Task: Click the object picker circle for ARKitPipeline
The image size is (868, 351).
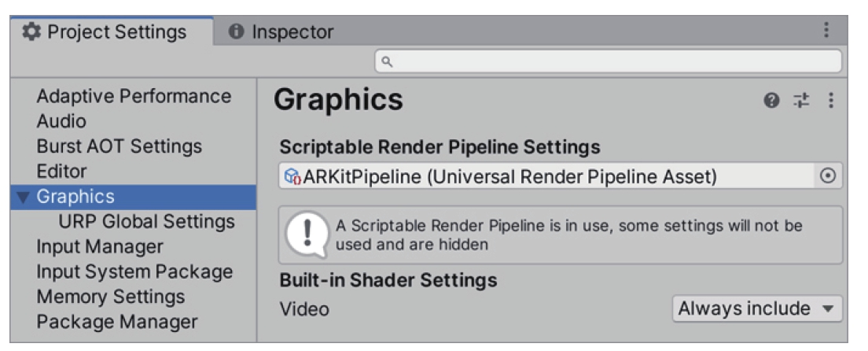Action: [x=828, y=176]
